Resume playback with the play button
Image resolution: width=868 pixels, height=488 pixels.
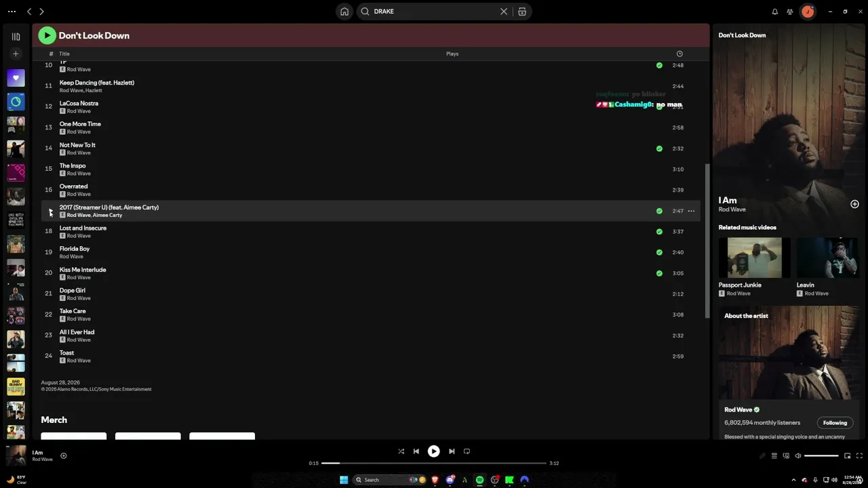(433, 451)
